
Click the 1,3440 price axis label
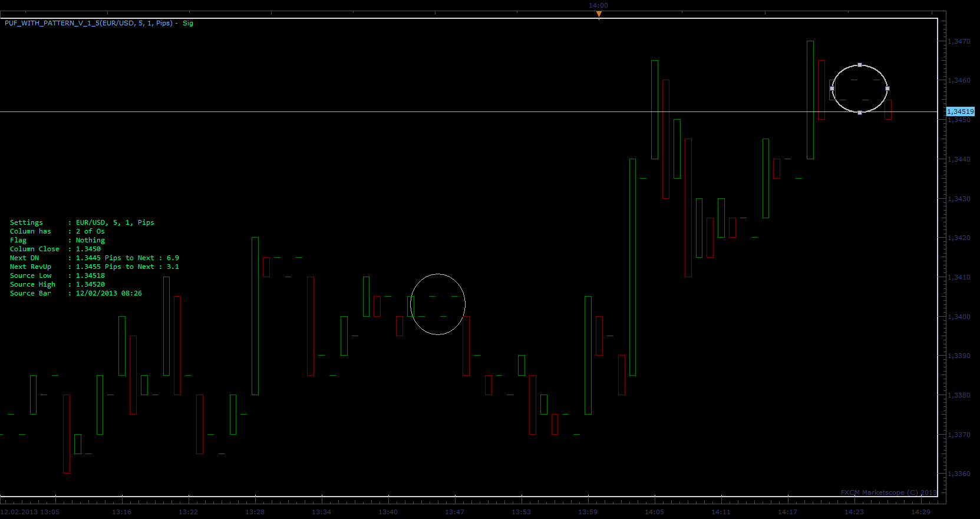[959, 159]
